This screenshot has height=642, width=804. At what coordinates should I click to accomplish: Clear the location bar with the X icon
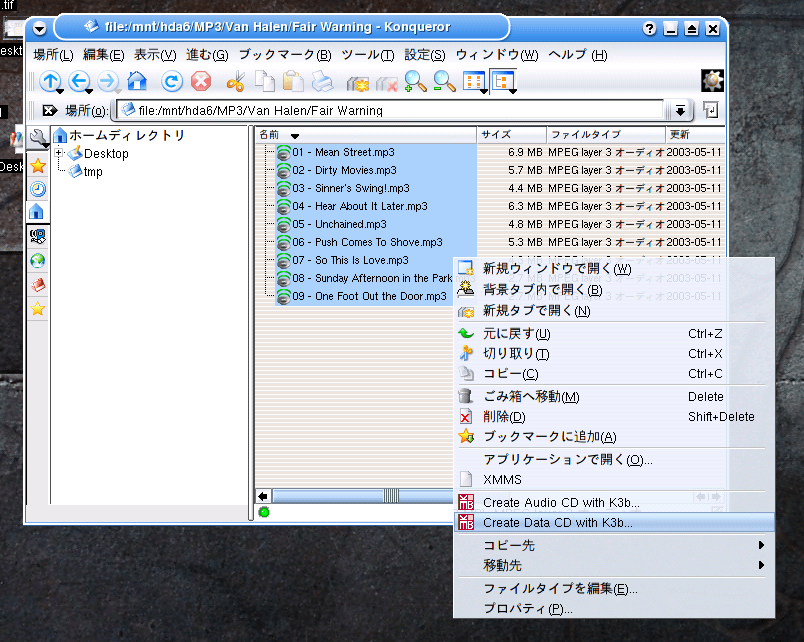(x=49, y=110)
